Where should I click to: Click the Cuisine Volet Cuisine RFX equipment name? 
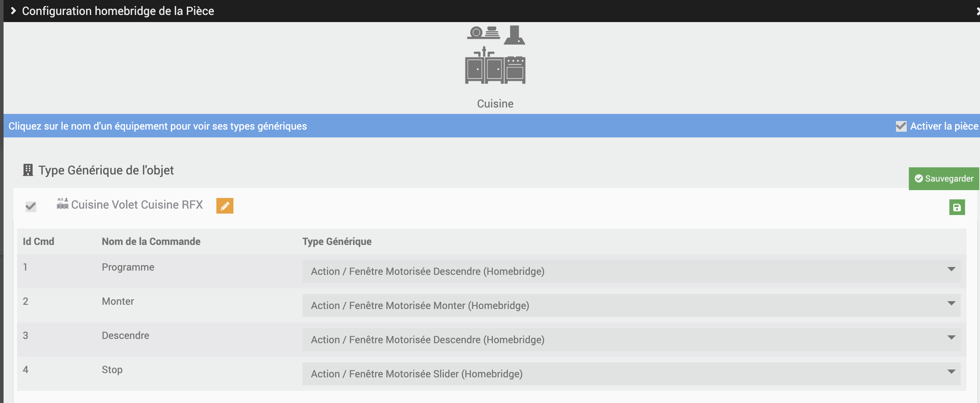[137, 205]
